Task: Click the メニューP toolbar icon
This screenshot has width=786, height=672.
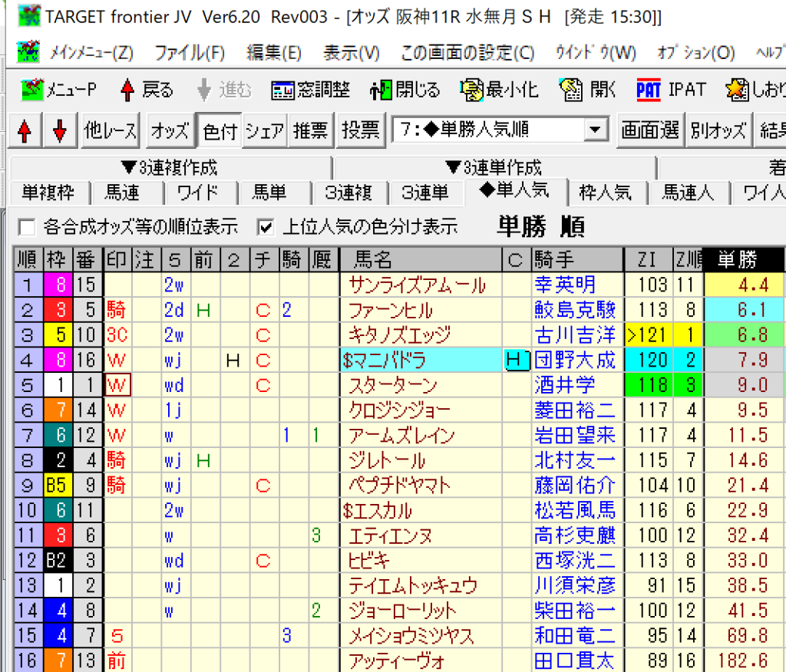Action: coord(58,91)
